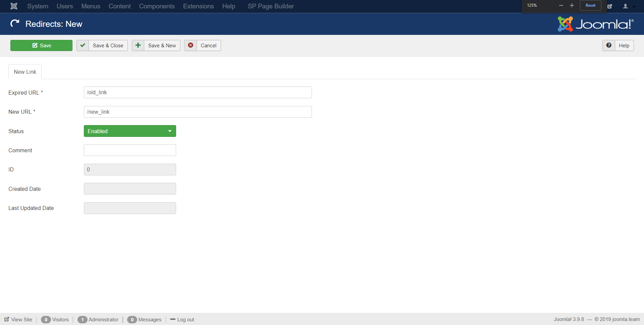The height and width of the screenshot is (325, 644).
Task: Click the zoom in plus icon
Action: pos(572,5)
